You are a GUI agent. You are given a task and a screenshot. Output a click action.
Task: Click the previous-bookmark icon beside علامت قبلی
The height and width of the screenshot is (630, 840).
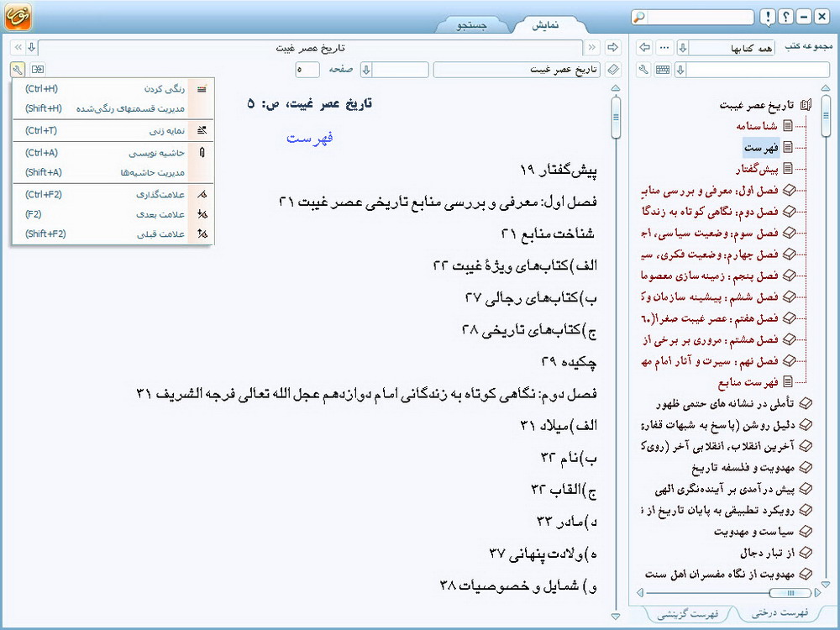(x=202, y=234)
